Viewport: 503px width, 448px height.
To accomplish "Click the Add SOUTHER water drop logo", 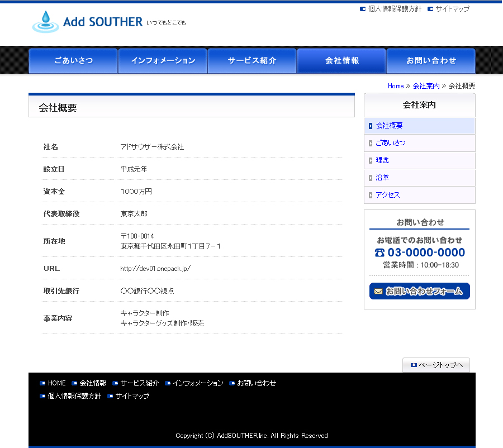I will click(x=45, y=22).
